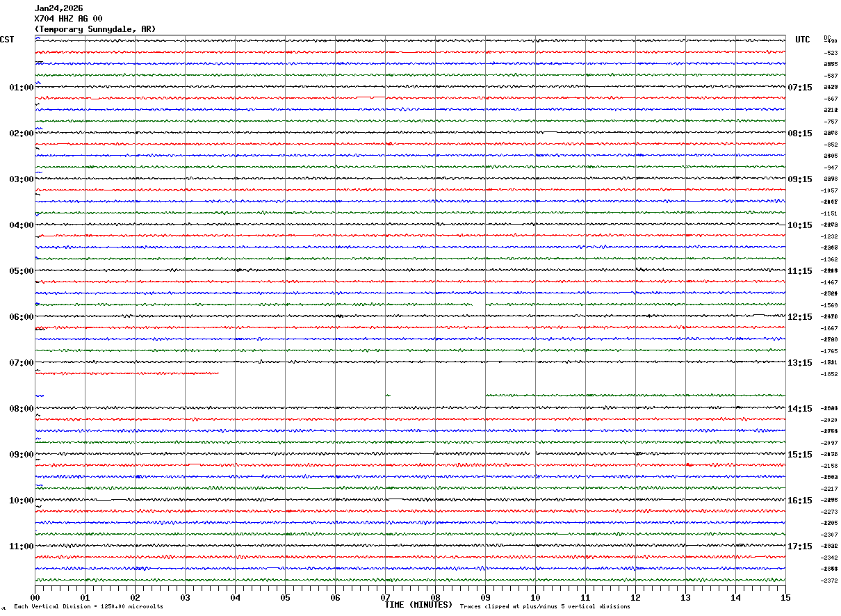Click the DC offset value -1569
The height and width of the screenshot is (616, 841).
point(830,305)
